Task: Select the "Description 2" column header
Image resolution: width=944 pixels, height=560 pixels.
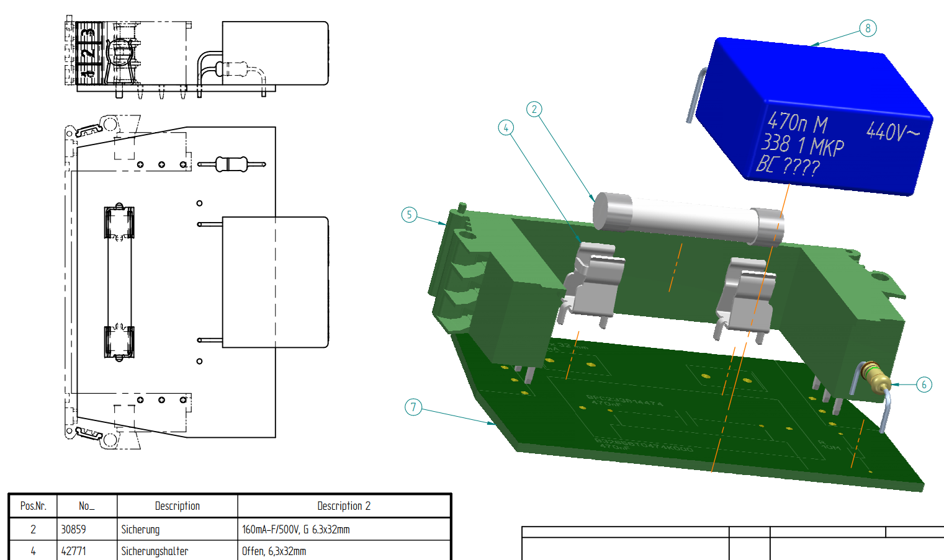Action: coord(344,506)
